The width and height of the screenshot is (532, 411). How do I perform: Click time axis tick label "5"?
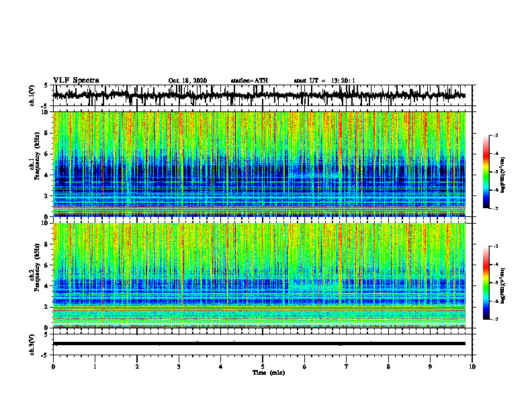(x=263, y=367)
